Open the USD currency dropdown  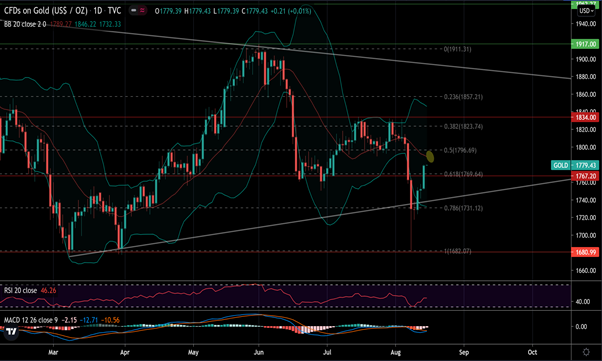[x=586, y=11]
